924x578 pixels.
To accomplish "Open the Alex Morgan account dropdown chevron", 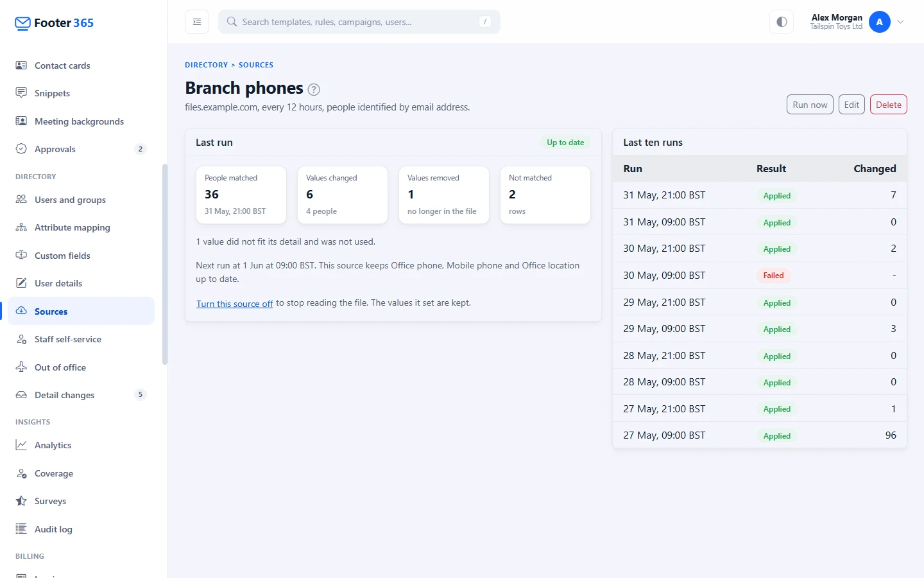I will 901,22.
